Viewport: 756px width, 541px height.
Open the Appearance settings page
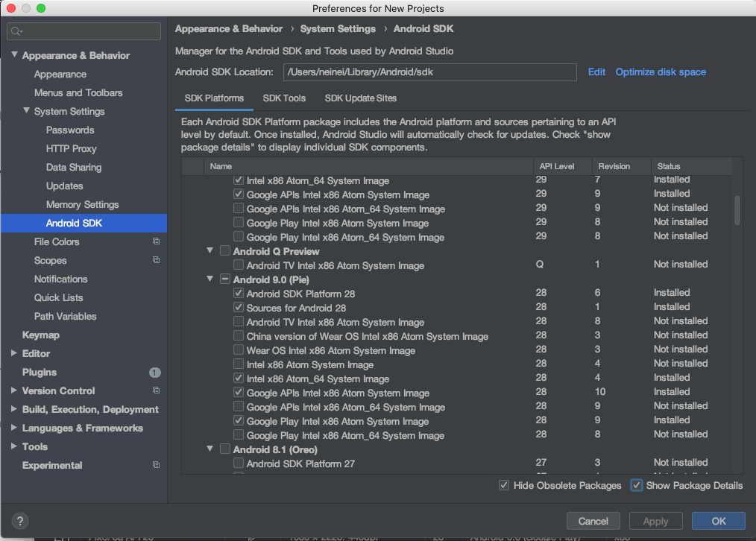coord(60,75)
